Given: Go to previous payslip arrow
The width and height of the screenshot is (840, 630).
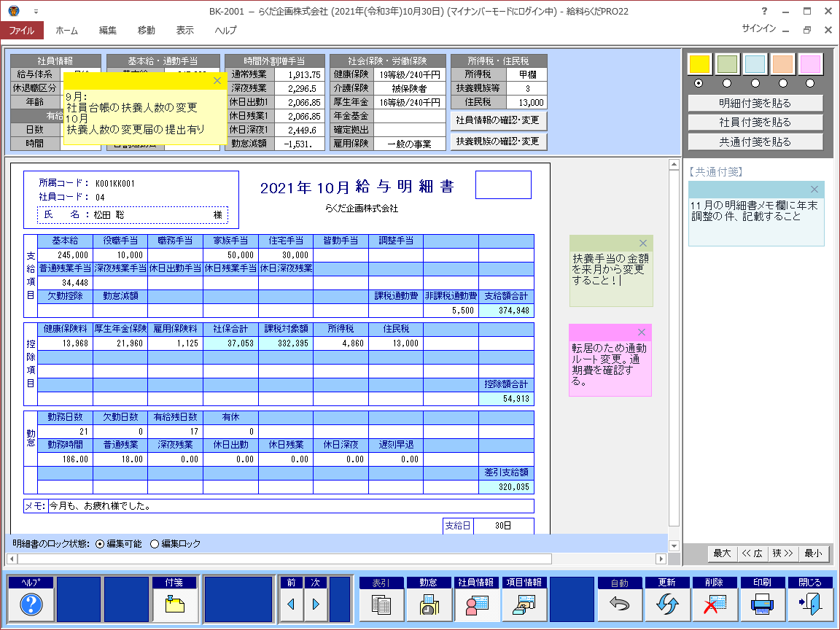Looking at the screenshot, I should (291, 604).
